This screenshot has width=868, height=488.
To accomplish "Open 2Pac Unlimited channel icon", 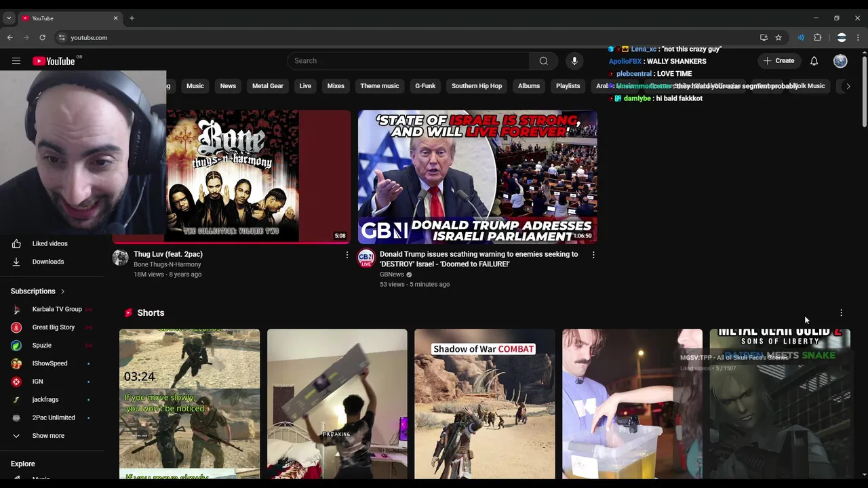I will tap(16, 418).
